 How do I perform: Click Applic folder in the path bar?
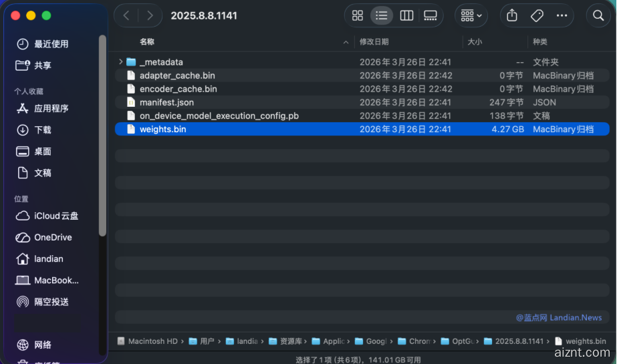click(329, 341)
